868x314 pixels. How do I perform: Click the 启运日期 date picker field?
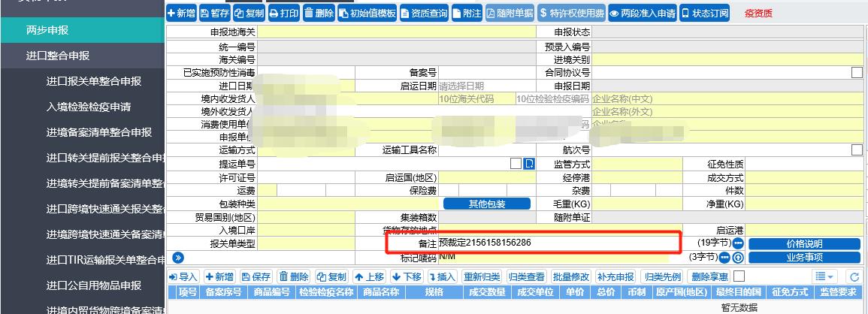(x=475, y=86)
